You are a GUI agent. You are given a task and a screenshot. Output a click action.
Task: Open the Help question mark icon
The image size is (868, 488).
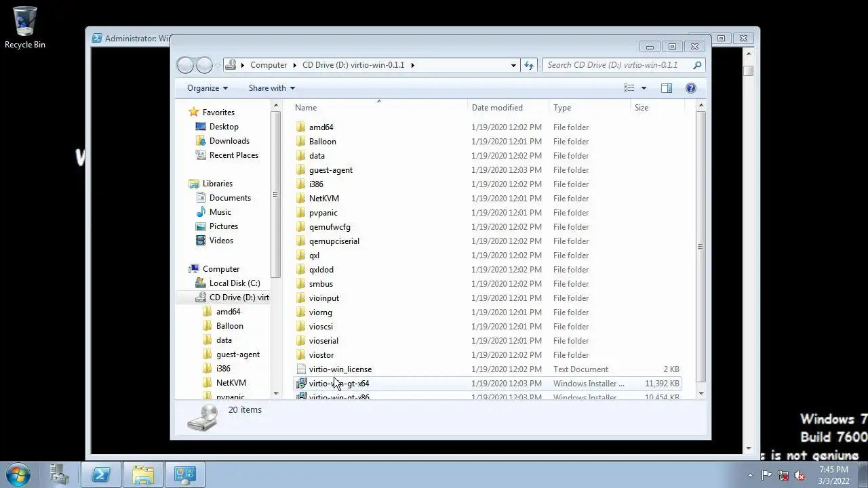[691, 88]
